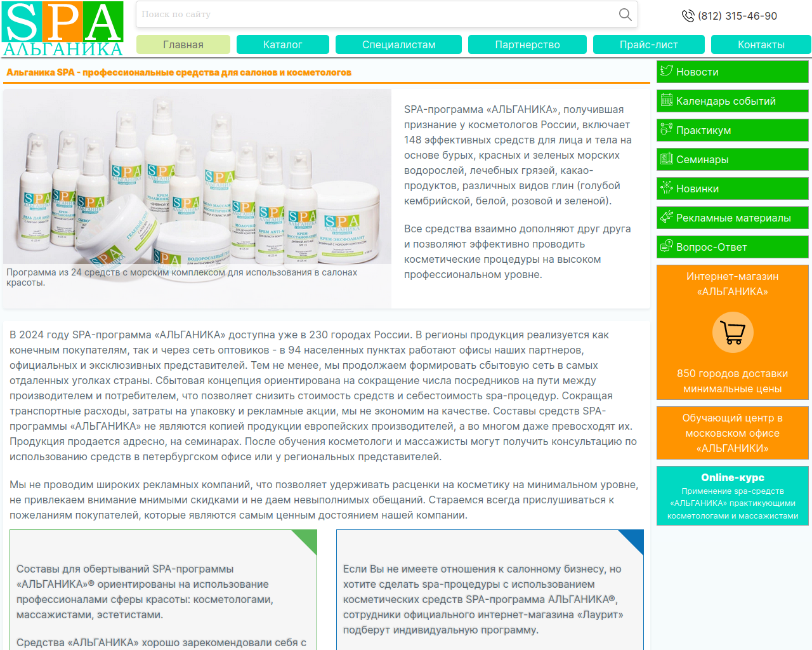Viewport: 812px width, 650px height.
Task: Open the Прайс-лист page
Action: 649,44
